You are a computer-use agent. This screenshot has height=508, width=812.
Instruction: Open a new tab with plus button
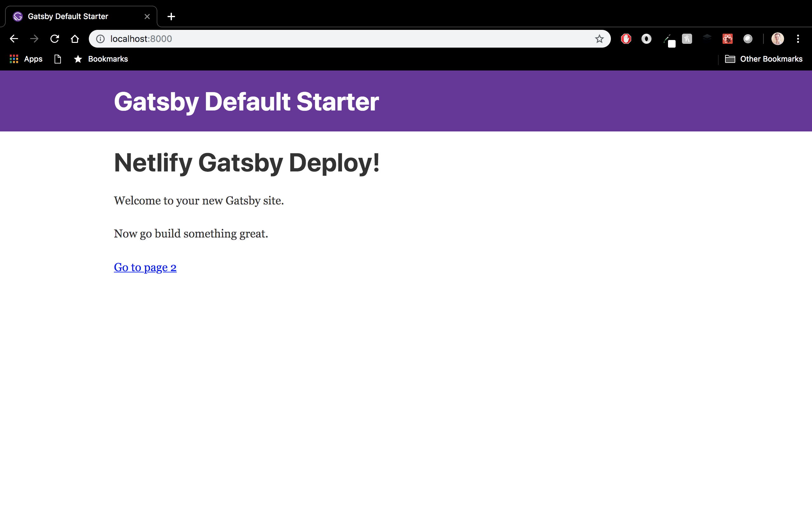click(x=171, y=17)
